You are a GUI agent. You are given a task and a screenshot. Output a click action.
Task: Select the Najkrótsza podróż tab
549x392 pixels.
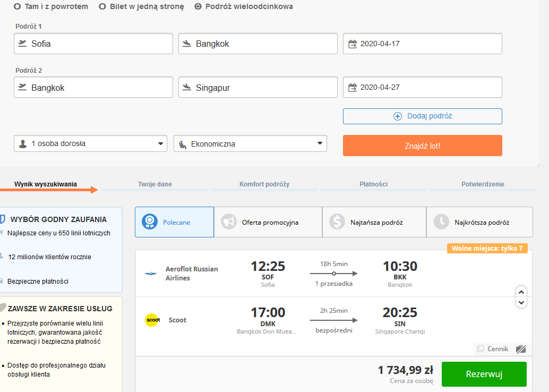click(x=479, y=222)
